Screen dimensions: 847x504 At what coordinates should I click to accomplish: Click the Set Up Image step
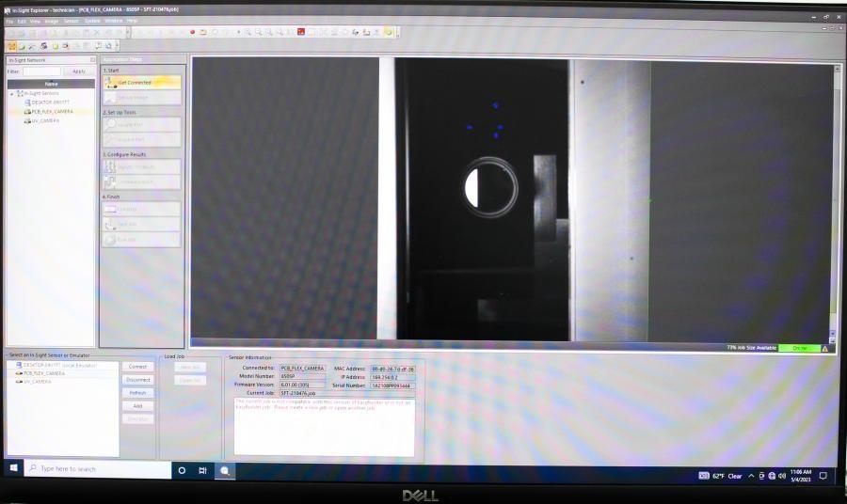142,98
